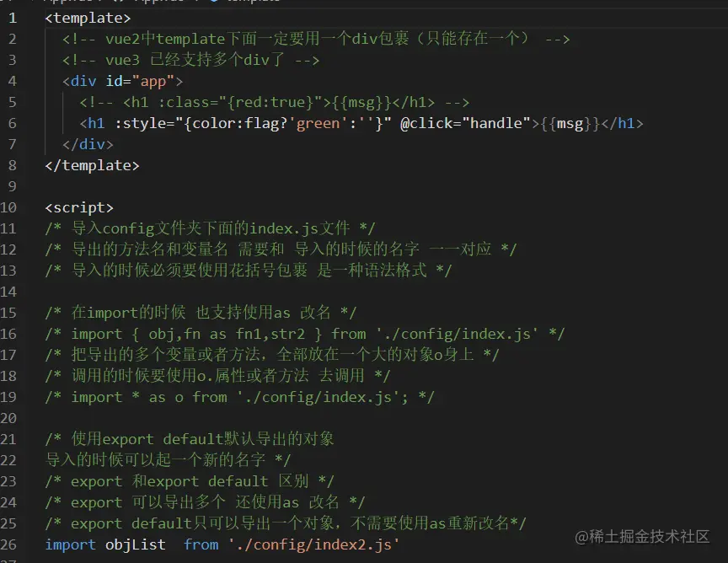Click the closing </template> tag
Image resolution: width=728 pixels, height=563 pixels.
click(x=92, y=165)
